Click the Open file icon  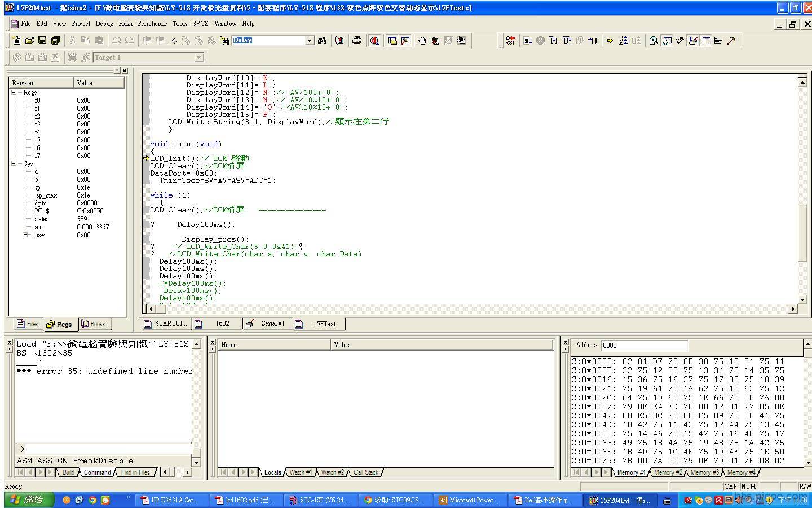(29, 40)
